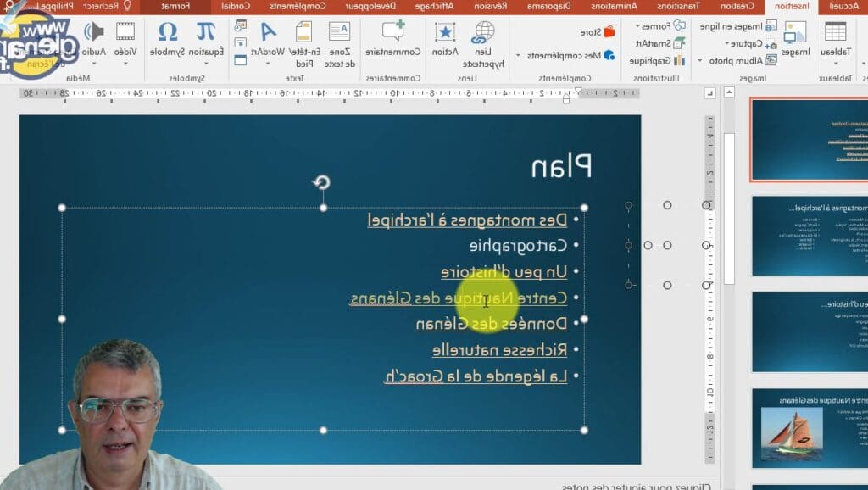Click the WordArt letter A icon

coord(268,31)
